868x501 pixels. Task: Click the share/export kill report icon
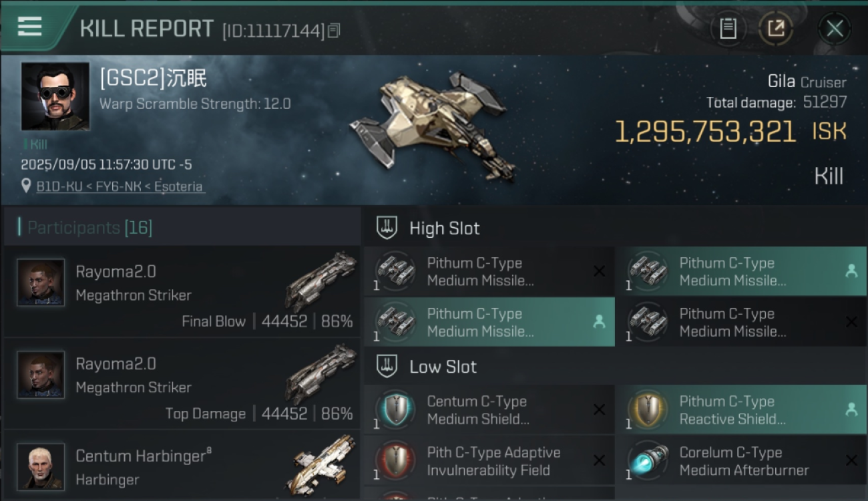776,28
